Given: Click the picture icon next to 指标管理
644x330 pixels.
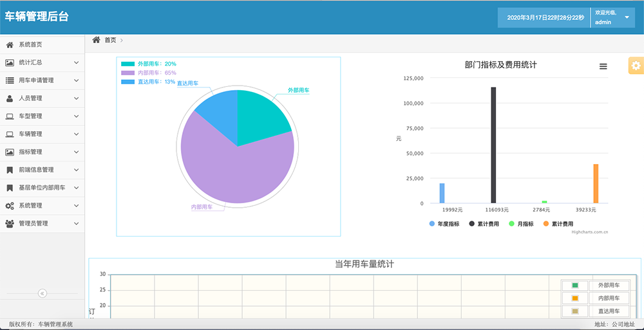Looking at the screenshot, I should click(10, 152).
